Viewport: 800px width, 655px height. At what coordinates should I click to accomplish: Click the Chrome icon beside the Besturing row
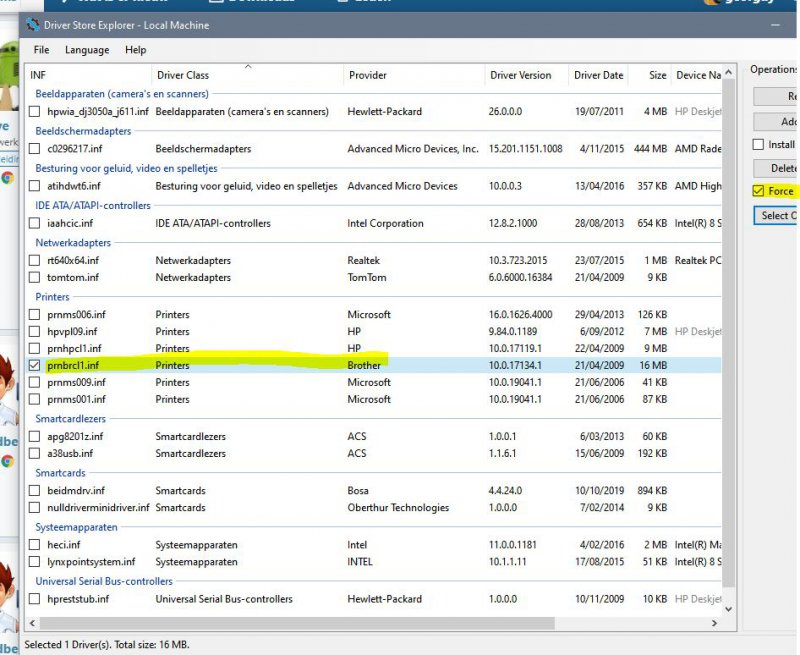click(x=8, y=178)
